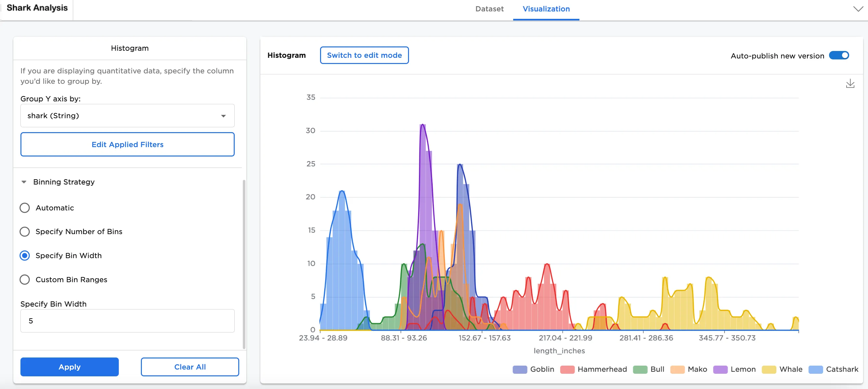Focus the Specify Bin Width input field
Screen dimensions: 868x389
[127, 320]
